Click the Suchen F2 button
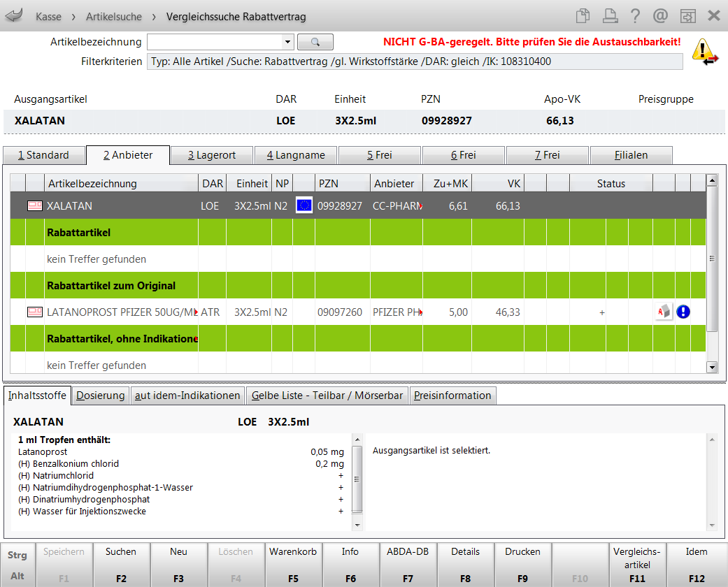 [x=121, y=565]
